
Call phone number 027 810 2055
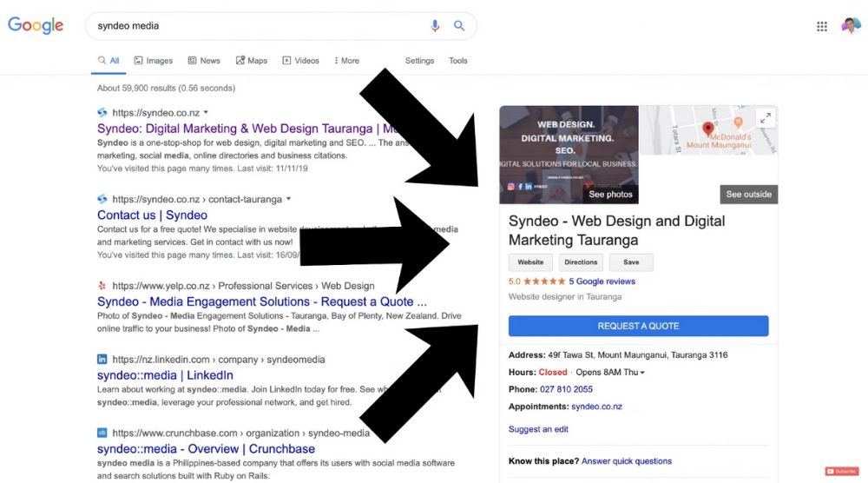(x=566, y=389)
